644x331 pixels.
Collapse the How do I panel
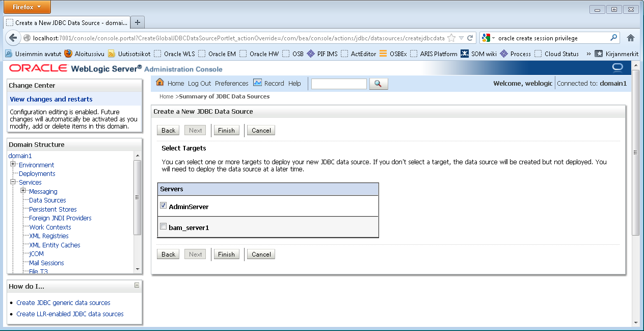[137, 286]
